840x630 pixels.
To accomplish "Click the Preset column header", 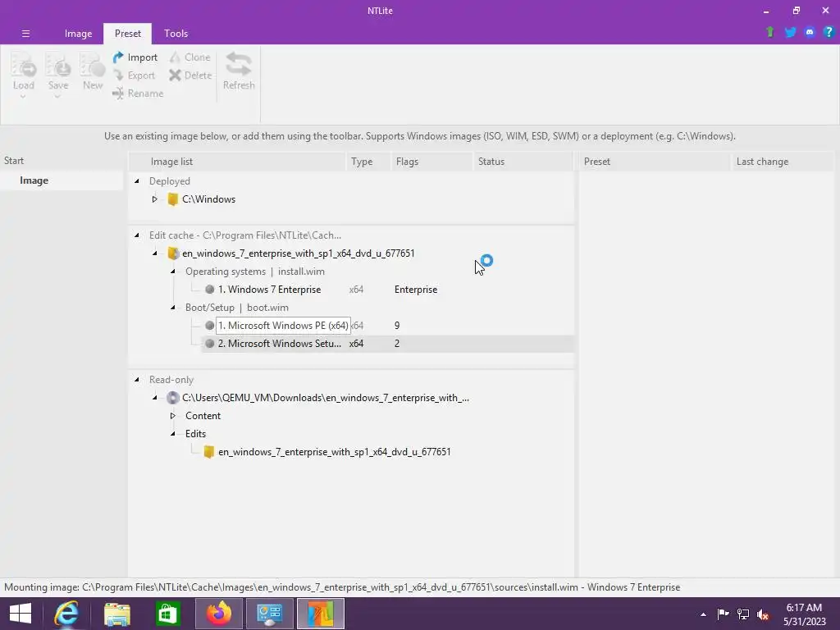I will pos(654,162).
